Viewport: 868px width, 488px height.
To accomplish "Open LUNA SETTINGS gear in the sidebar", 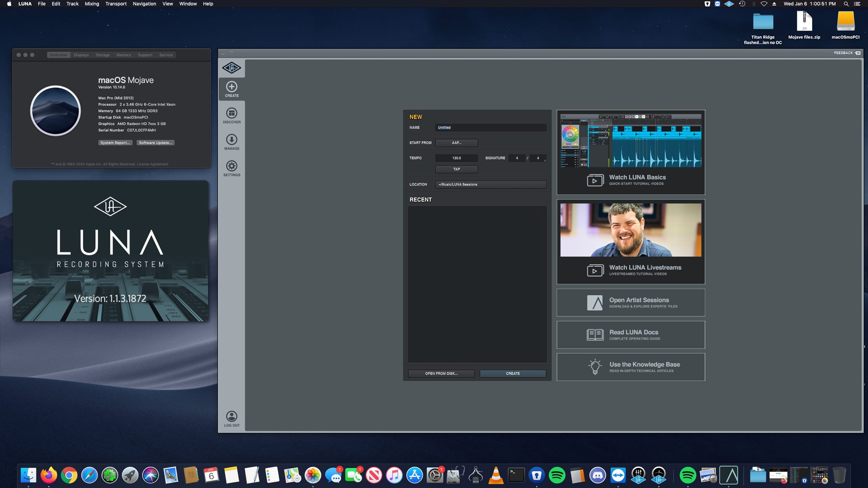I will coord(231,169).
